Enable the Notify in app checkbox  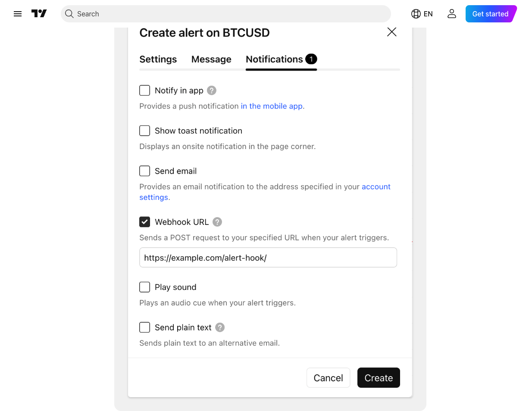click(144, 90)
